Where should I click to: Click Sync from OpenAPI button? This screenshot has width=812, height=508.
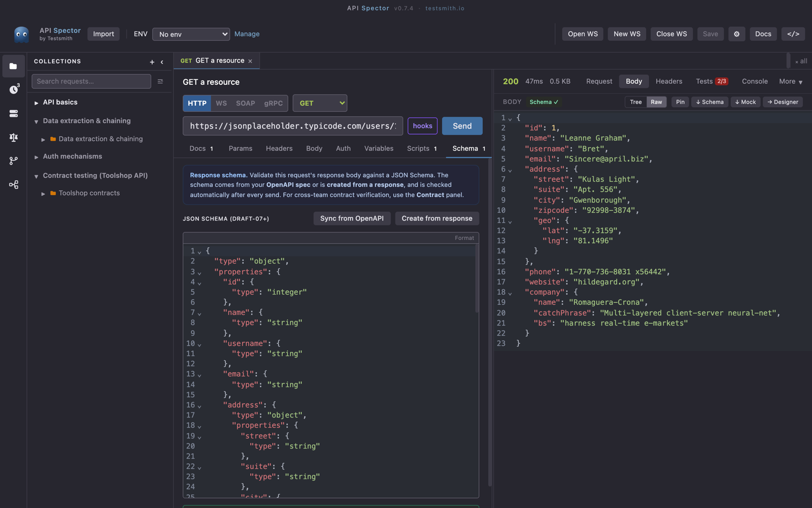[x=352, y=218]
